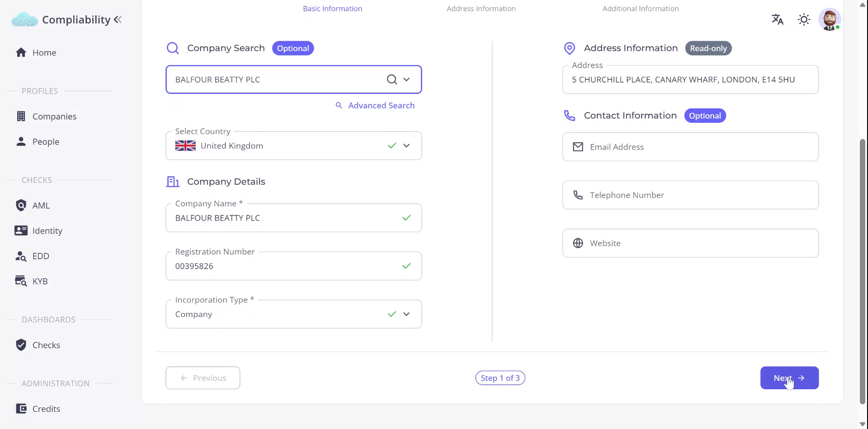Switch to Additional Information step tab
The width and height of the screenshot is (868, 429).
(x=640, y=9)
